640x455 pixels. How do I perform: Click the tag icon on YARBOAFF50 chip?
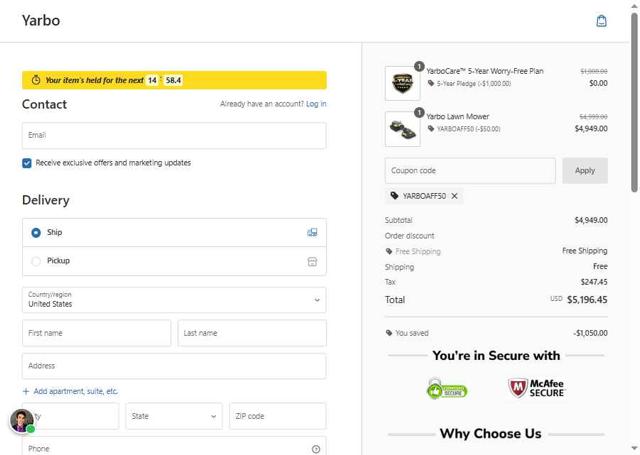coord(394,196)
